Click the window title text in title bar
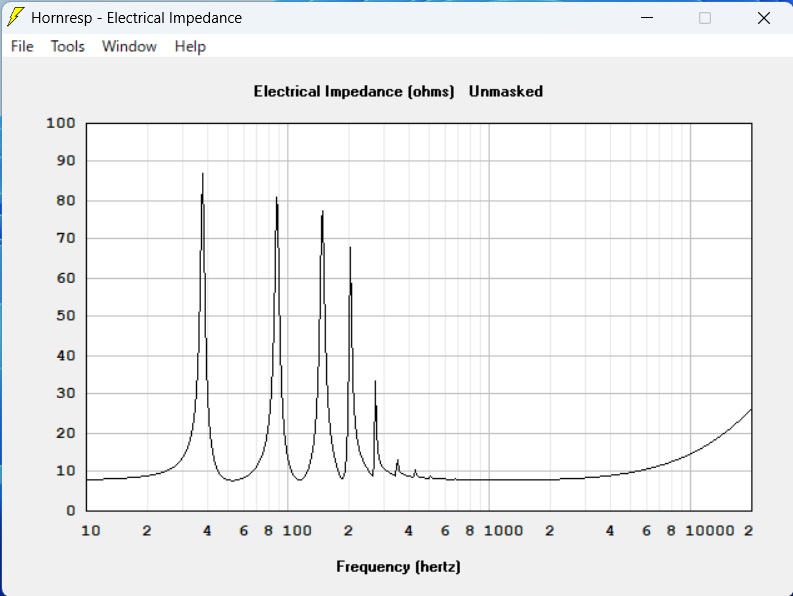793x596 pixels. click(136, 18)
